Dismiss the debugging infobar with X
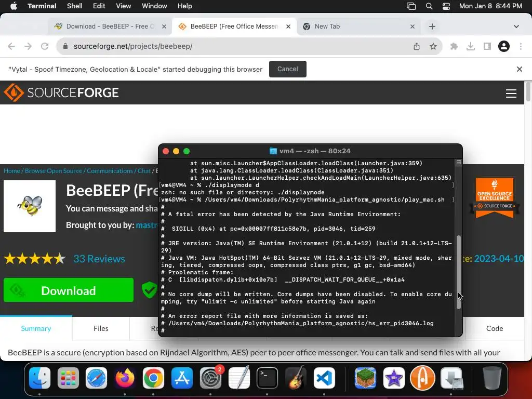The height and width of the screenshot is (399, 532). tap(519, 69)
